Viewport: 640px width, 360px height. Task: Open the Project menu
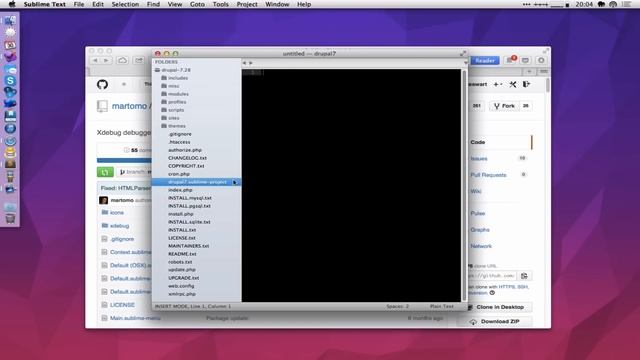[247, 4]
